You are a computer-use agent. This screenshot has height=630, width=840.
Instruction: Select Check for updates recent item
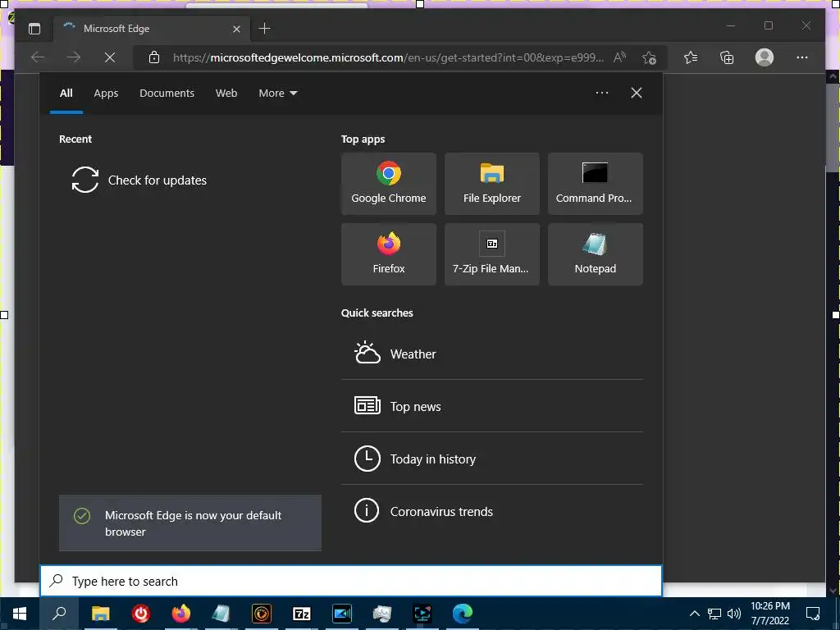click(139, 180)
